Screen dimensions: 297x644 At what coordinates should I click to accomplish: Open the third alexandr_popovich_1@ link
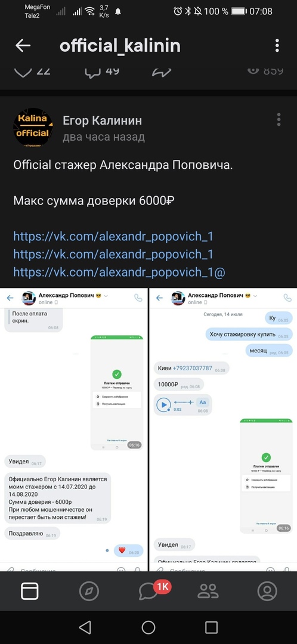coord(119,272)
